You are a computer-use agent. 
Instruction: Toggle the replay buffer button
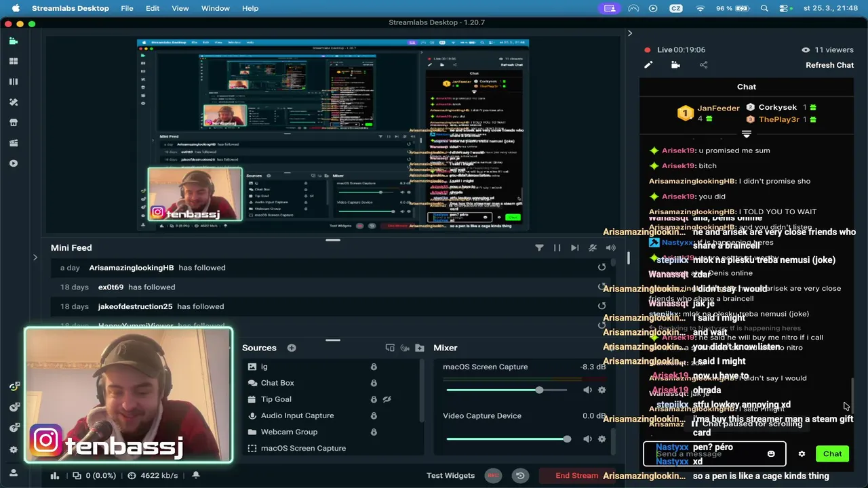click(x=520, y=476)
